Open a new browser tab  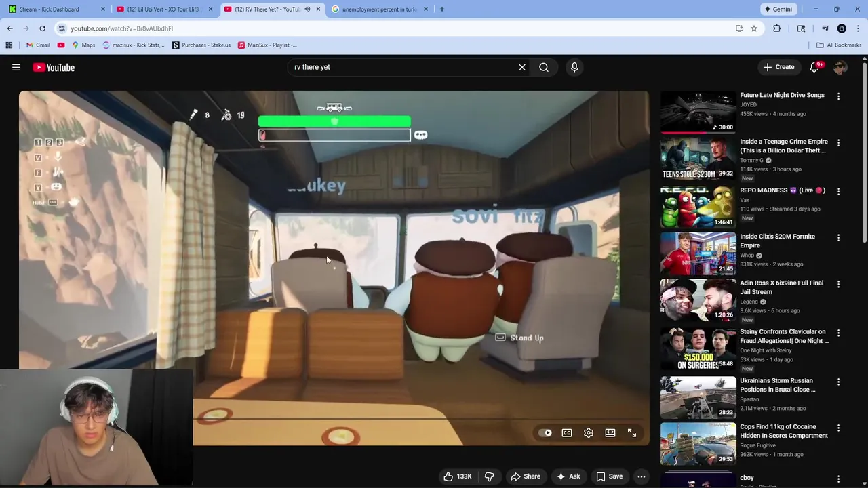point(442,9)
